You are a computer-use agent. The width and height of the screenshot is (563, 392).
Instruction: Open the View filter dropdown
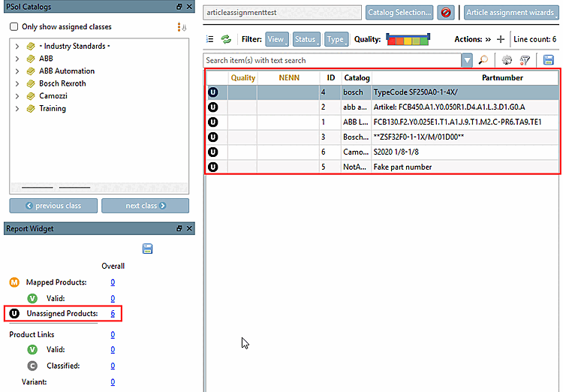[x=277, y=39]
